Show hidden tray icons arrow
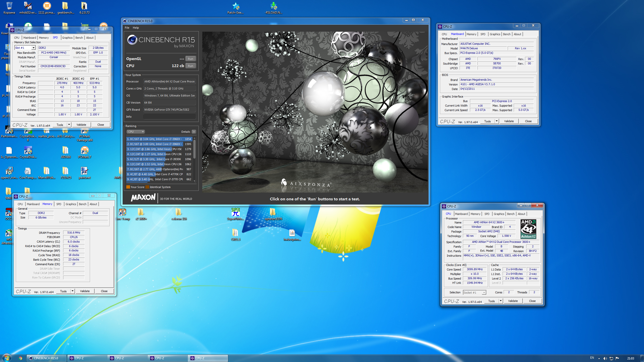Screen dimensions: 644x362 [x=599, y=358]
